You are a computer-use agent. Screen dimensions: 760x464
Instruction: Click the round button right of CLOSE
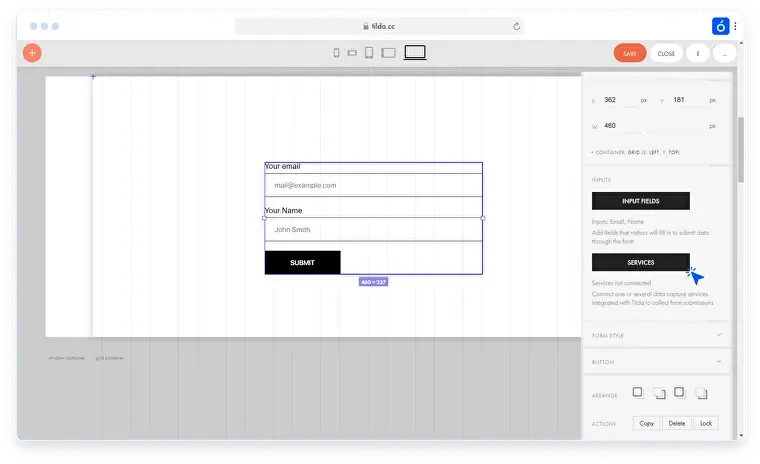pyautogui.click(x=698, y=53)
